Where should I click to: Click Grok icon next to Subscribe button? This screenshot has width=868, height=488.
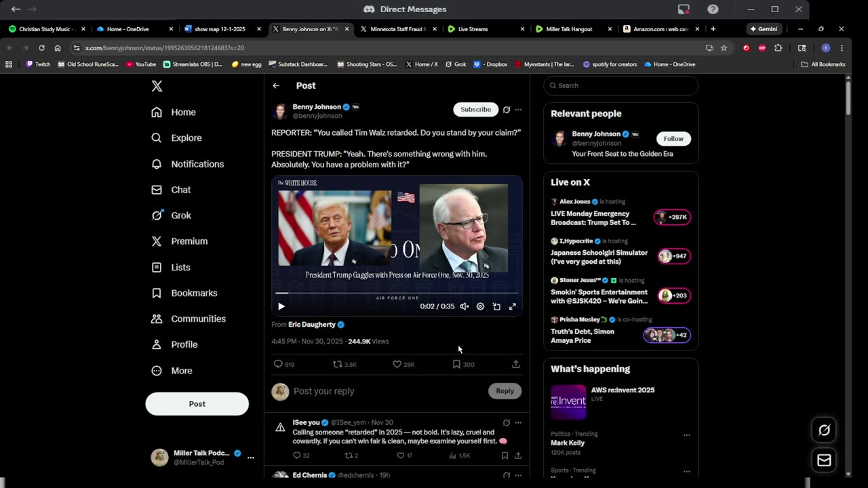(x=507, y=110)
